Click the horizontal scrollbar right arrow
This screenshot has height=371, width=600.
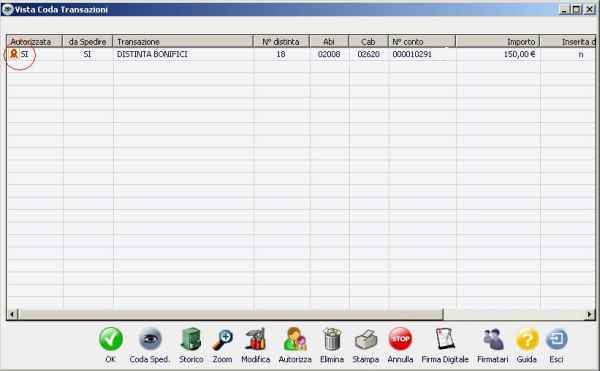point(590,314)
